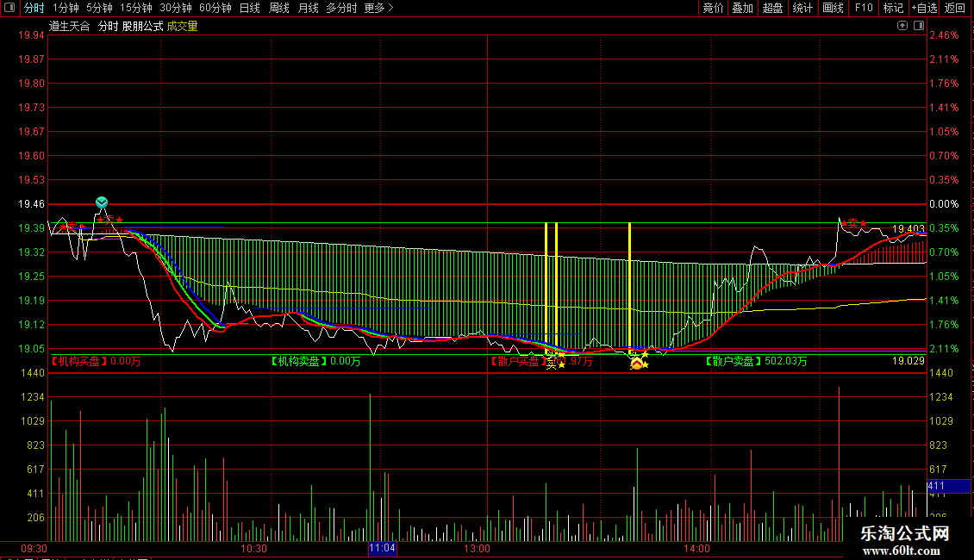Click the teal check marker on price line
The height and width of the screenshot is (560, 974).
(x=102, y=202)
